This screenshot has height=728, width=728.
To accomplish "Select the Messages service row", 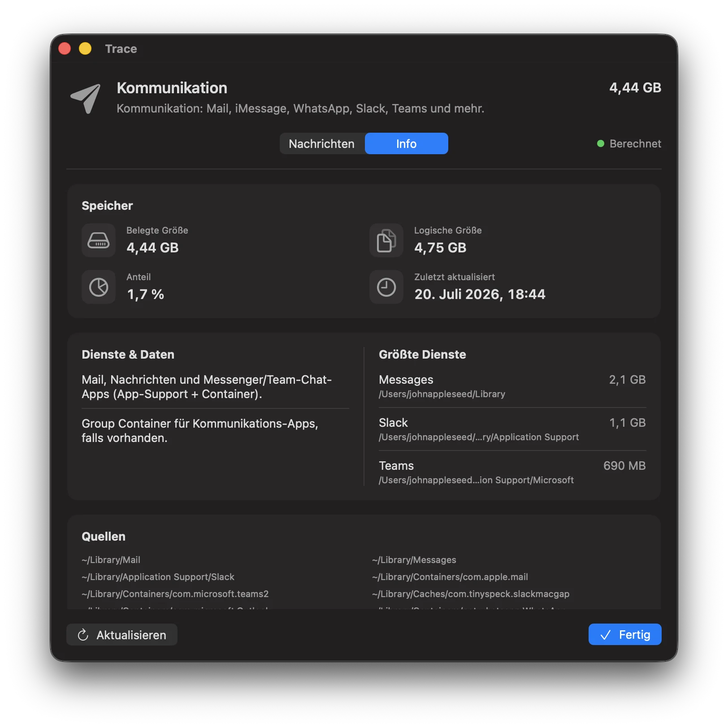I will pyautogui.click(x=512, y=386).
